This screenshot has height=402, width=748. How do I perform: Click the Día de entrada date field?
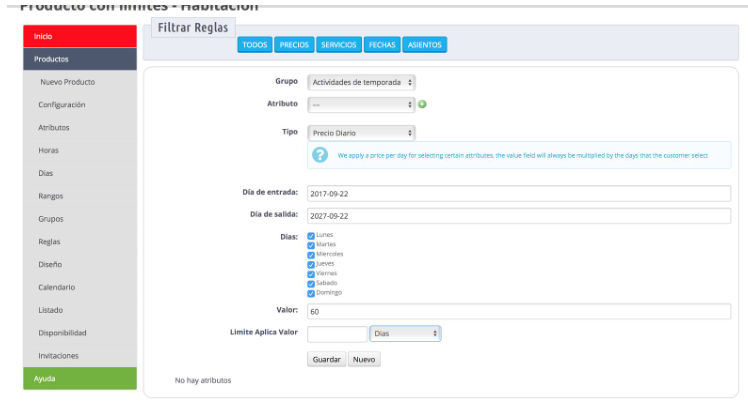(519, 194)
